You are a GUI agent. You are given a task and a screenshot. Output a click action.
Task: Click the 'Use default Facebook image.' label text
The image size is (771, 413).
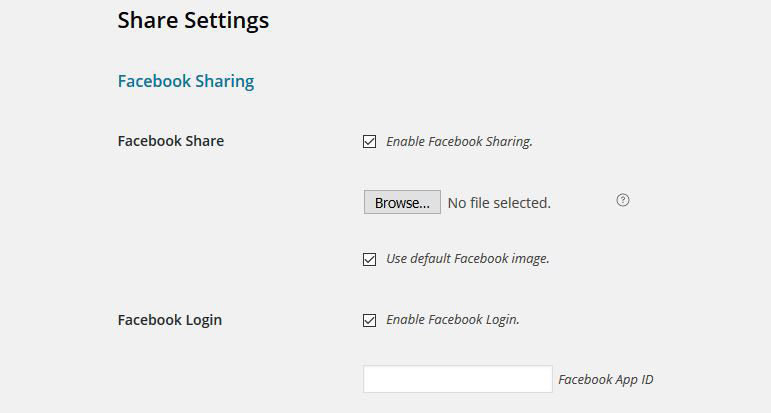[x=468, y=259]
